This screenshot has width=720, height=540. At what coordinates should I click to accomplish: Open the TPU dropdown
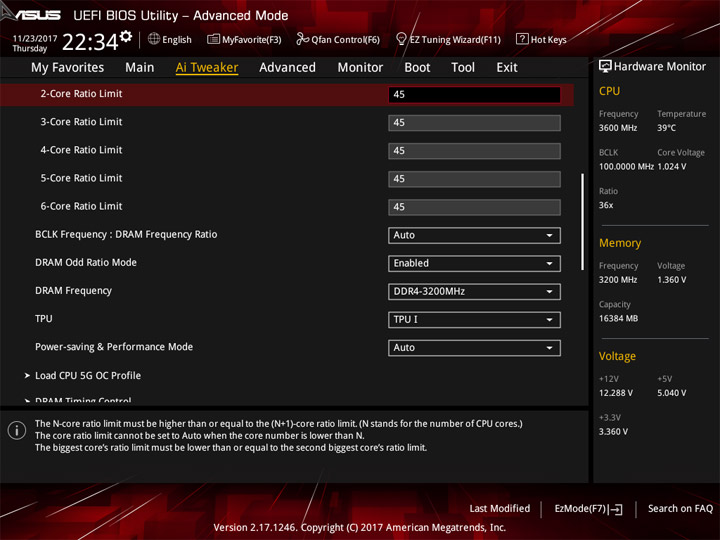pyautogui.click(x=474, y=320)
